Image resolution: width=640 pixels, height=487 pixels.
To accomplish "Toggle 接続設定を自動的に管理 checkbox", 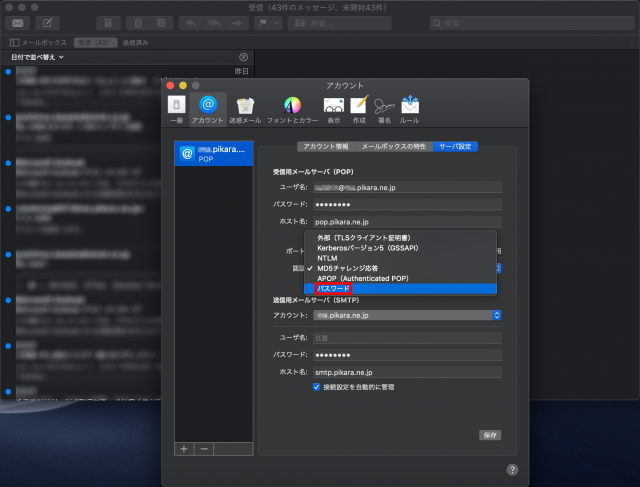I will 317,386.
